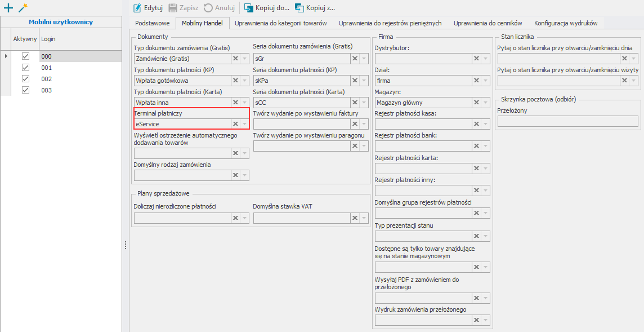Uncheck Aktywny checkbox for user 000
Screen dimensions: 644x332
coord(25,56)
